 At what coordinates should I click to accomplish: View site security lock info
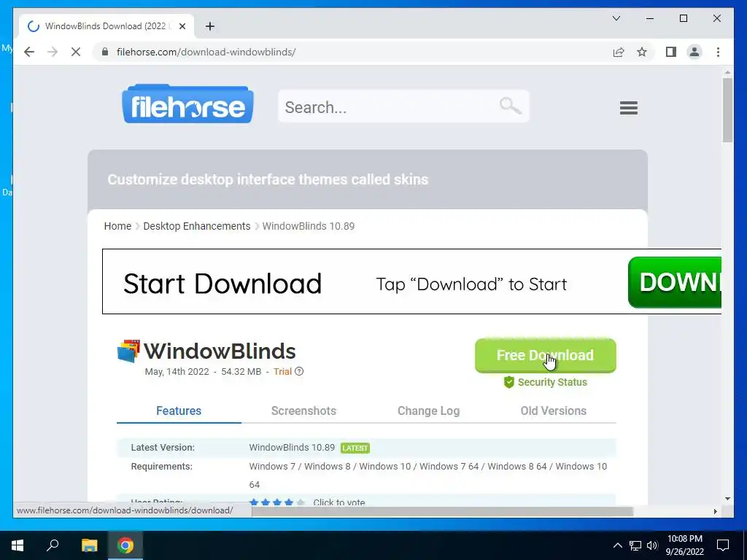105,52
